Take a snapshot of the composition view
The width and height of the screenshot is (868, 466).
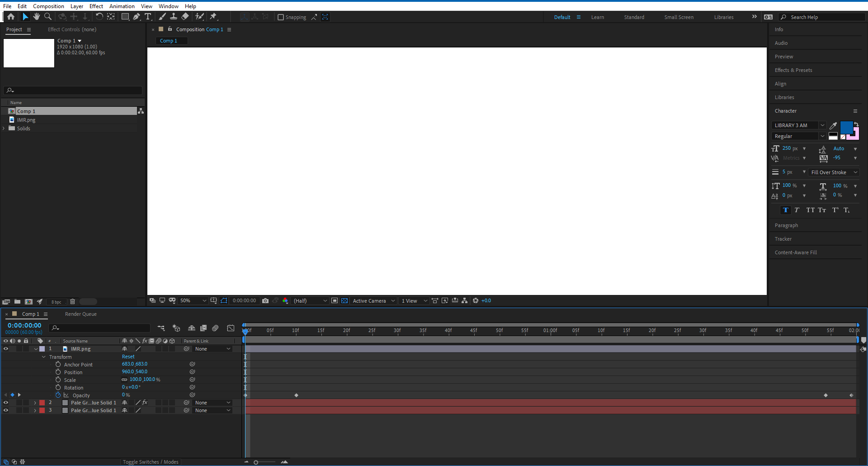point(265,300)
